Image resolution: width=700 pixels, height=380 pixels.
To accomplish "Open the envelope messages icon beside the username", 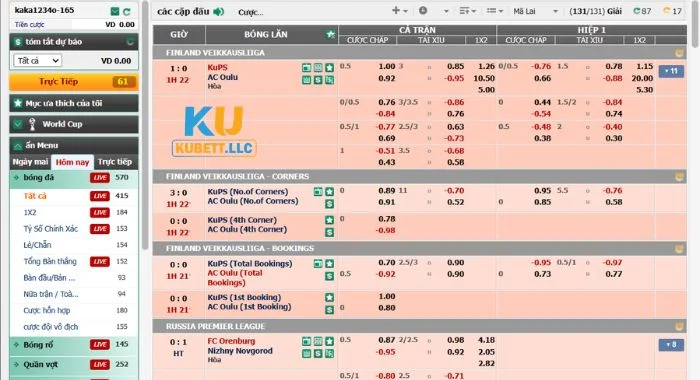I will (115, 11).
